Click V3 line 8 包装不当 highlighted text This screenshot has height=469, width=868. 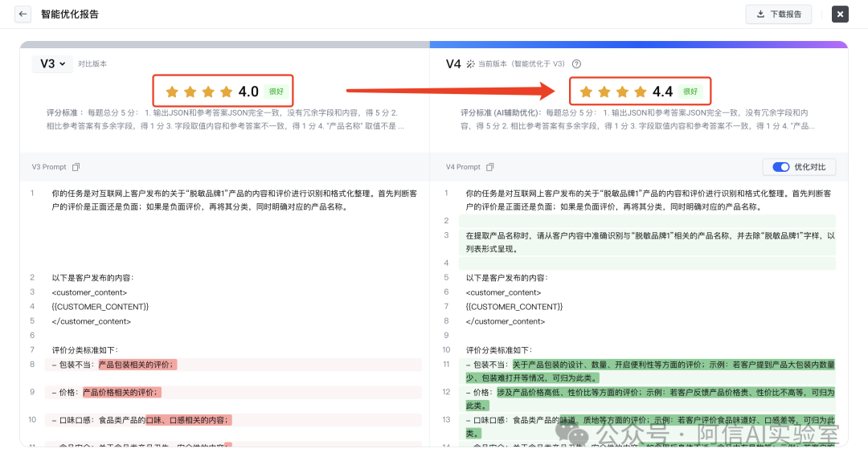coord(137,365)
